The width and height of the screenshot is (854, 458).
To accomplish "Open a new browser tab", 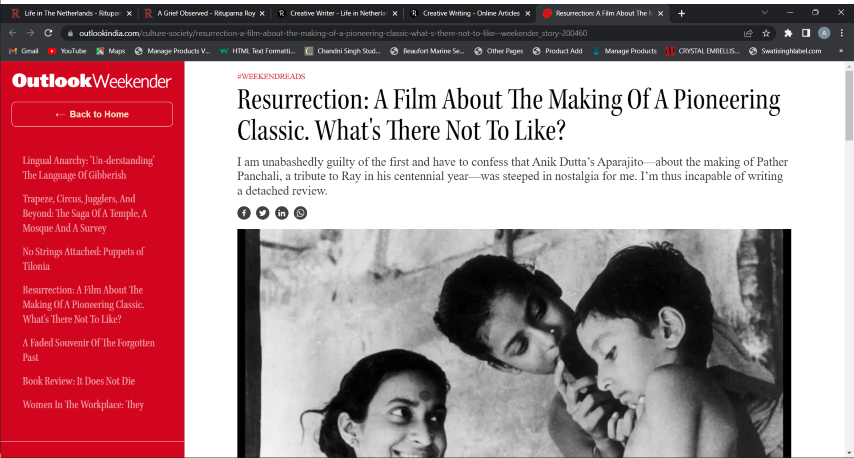I will pyautogui.click(x=681, y=13).
